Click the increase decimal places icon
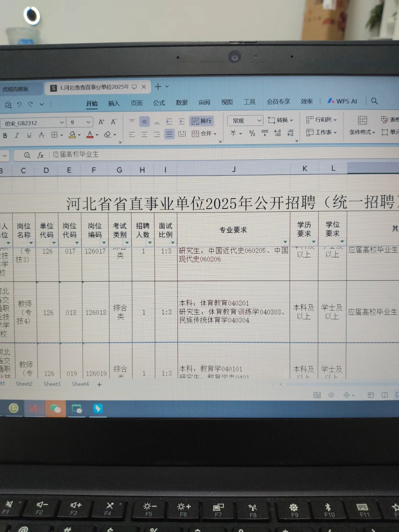399x532 pixels. point(278,133)
